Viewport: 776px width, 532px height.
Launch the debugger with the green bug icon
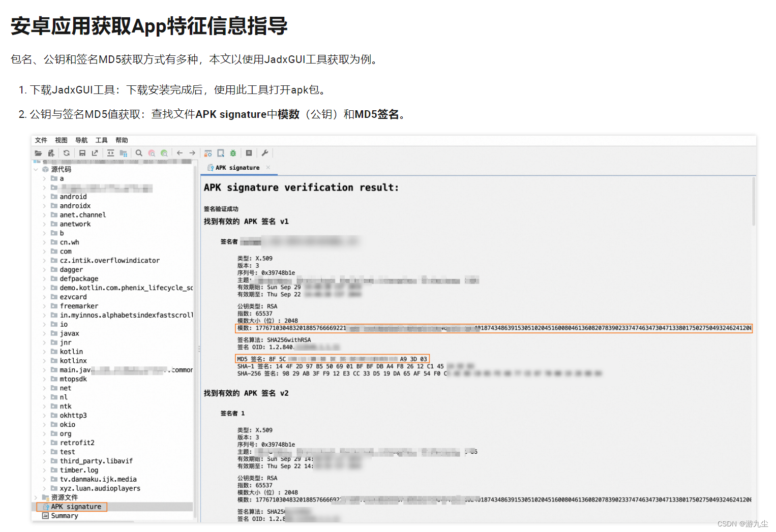point(233,153)
